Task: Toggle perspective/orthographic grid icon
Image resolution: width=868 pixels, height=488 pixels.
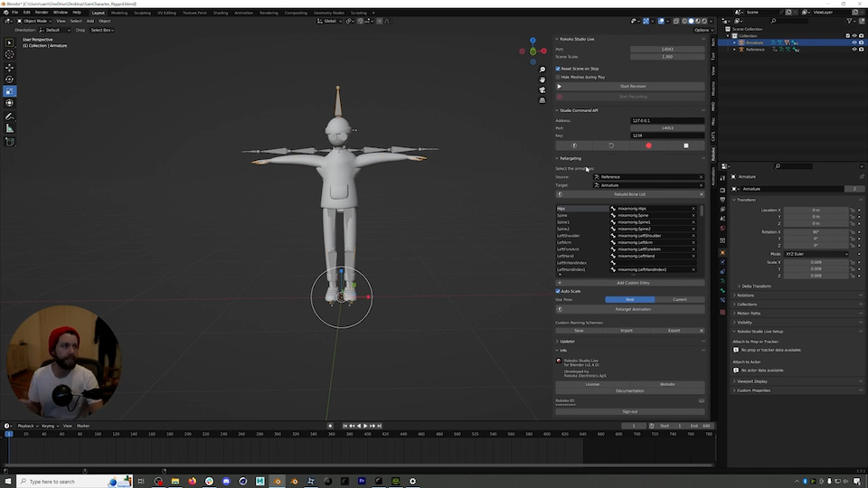Action: (542, 100)
